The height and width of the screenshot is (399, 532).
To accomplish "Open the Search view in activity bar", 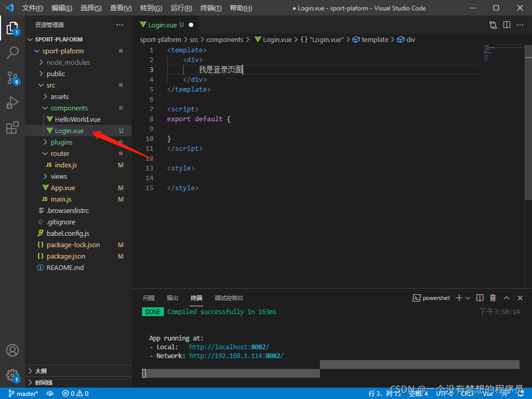I will click(12, 52).
